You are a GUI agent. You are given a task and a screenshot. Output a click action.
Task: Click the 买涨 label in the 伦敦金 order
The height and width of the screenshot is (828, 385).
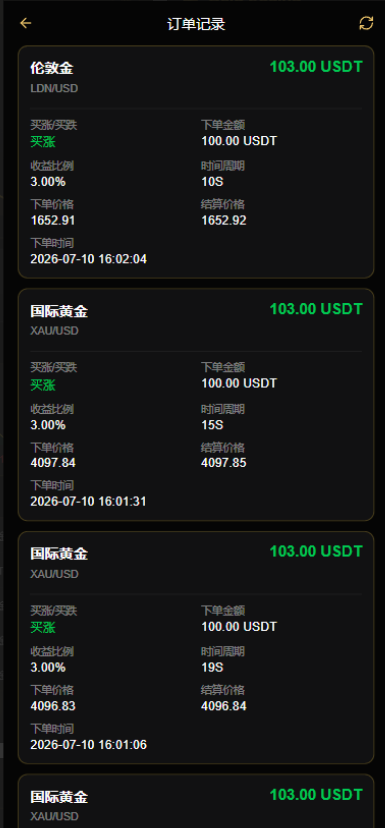click(x=43, y=142)
